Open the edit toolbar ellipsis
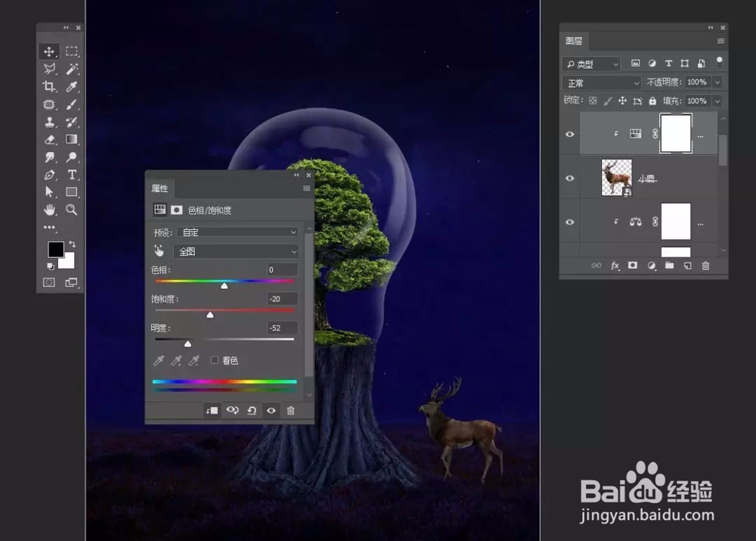Screen dimensions: 756x541 click(49, 227)
